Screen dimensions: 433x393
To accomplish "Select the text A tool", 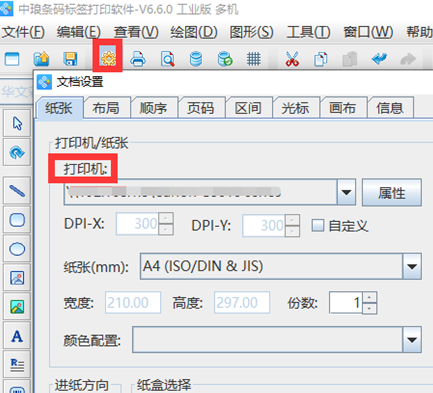I will 17,336.
